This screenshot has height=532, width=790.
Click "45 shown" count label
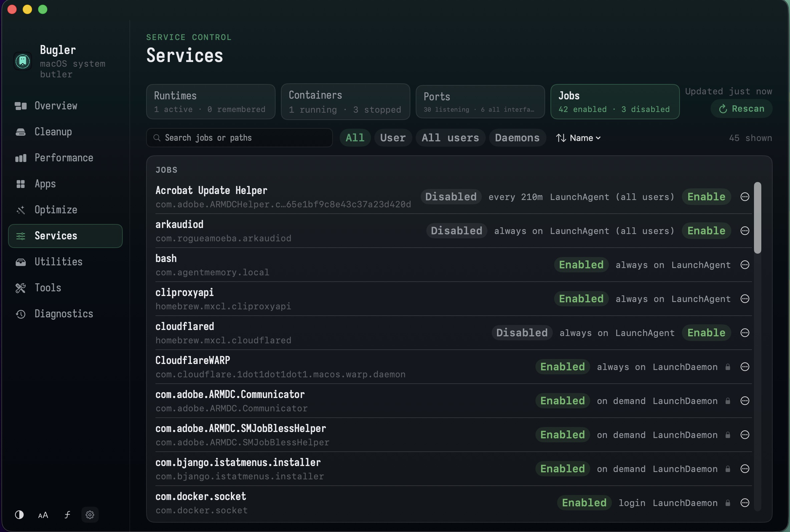(750, 138)
